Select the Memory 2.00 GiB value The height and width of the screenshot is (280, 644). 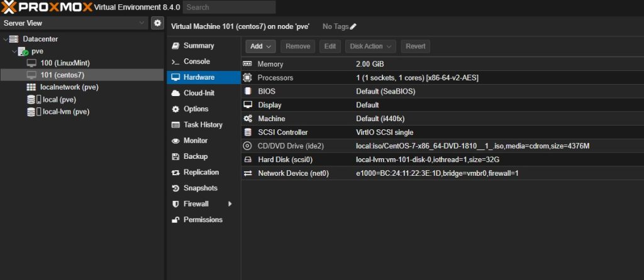pyautogui.click(x=370, y=65)
